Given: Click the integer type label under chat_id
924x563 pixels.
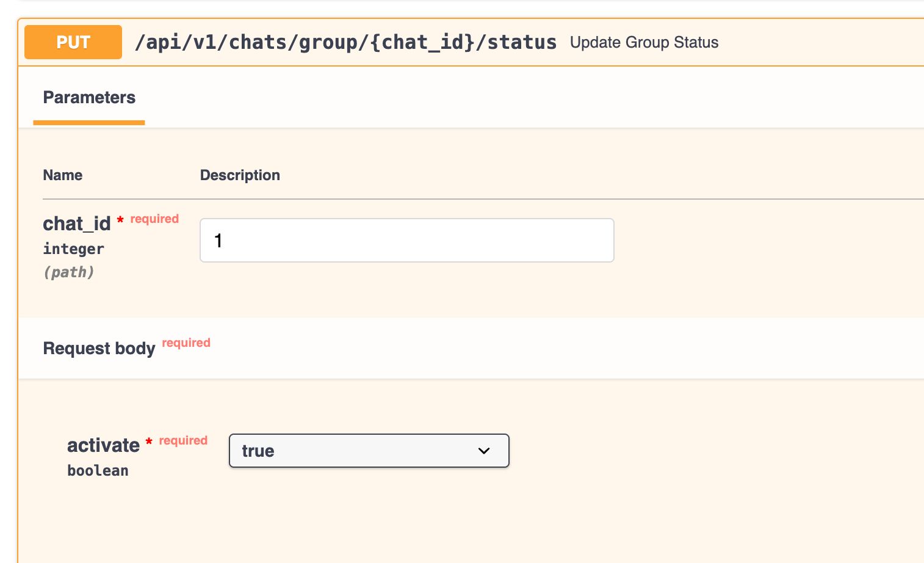Looking at the screenshot, I should pyautogui.click(x=73, y=249).
